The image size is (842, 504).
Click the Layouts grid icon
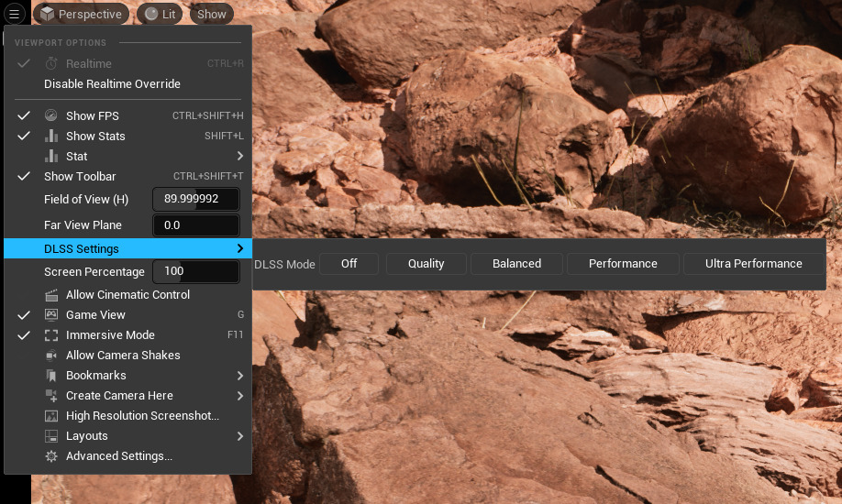(51, 436)
